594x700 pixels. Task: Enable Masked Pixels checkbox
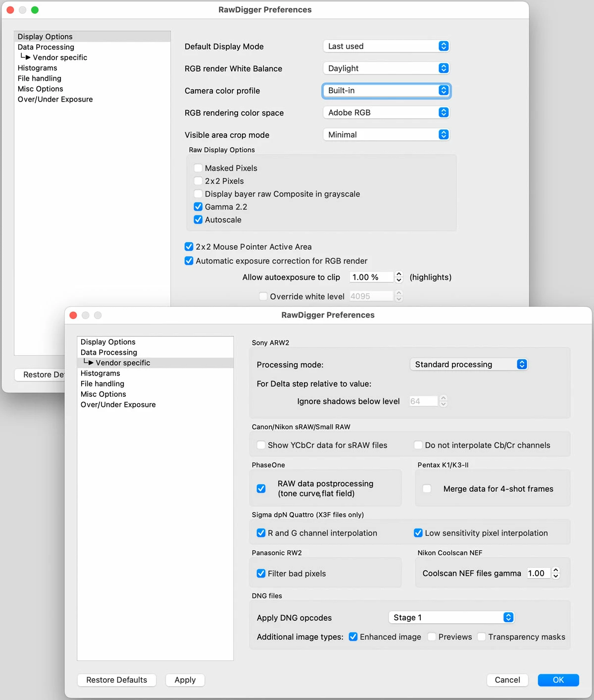pos(198,168)
